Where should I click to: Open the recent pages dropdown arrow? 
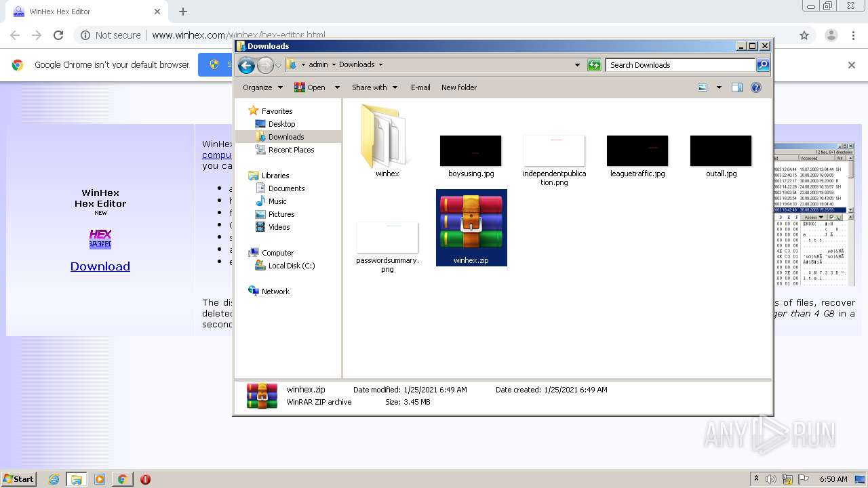[x=278, y=65]
